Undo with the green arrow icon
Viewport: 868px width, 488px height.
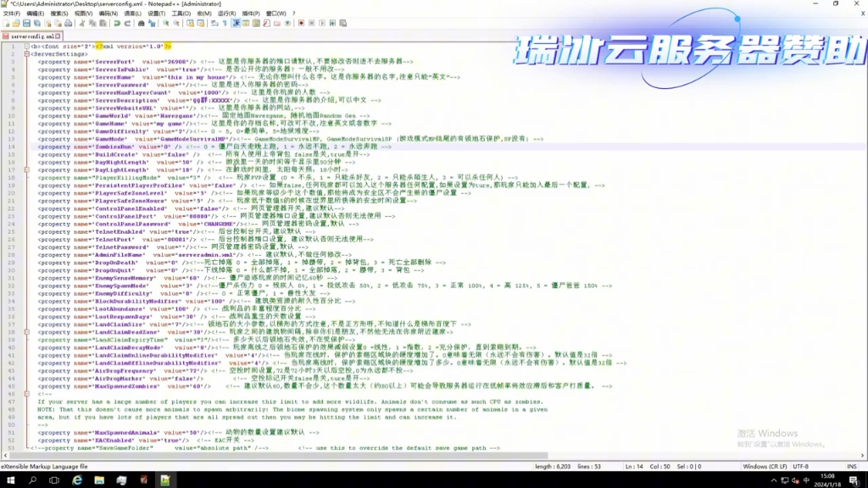pos(117,23)
